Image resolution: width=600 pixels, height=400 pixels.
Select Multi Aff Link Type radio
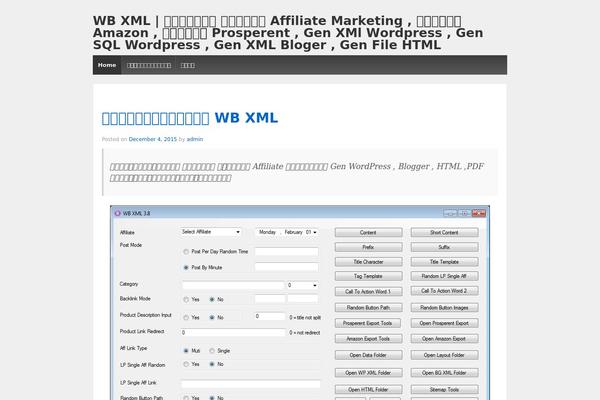click(x=186, y=351)
